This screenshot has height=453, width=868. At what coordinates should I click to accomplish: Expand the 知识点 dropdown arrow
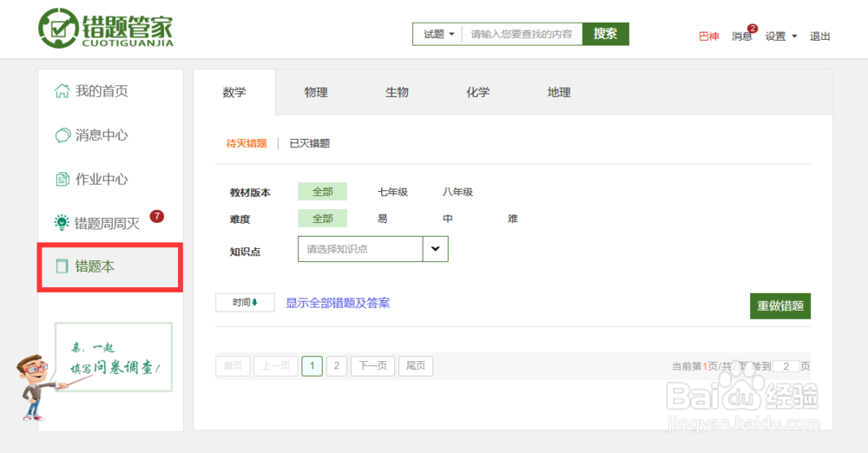point(435,249)
